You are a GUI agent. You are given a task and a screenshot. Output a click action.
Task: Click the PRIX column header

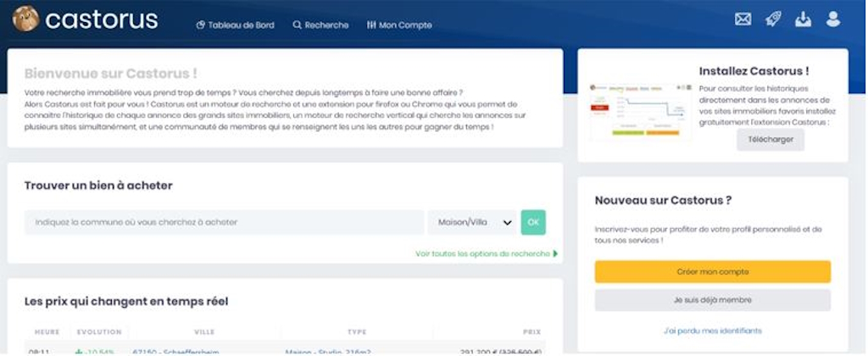click(x=532, y=332)
